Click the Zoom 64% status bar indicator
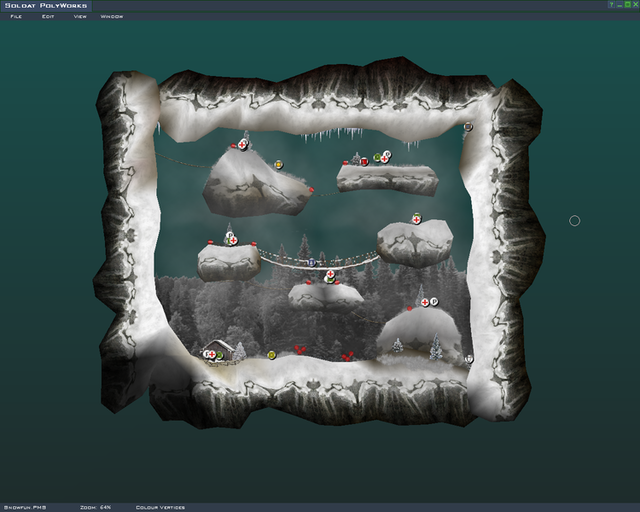 (x=98, y=507)
